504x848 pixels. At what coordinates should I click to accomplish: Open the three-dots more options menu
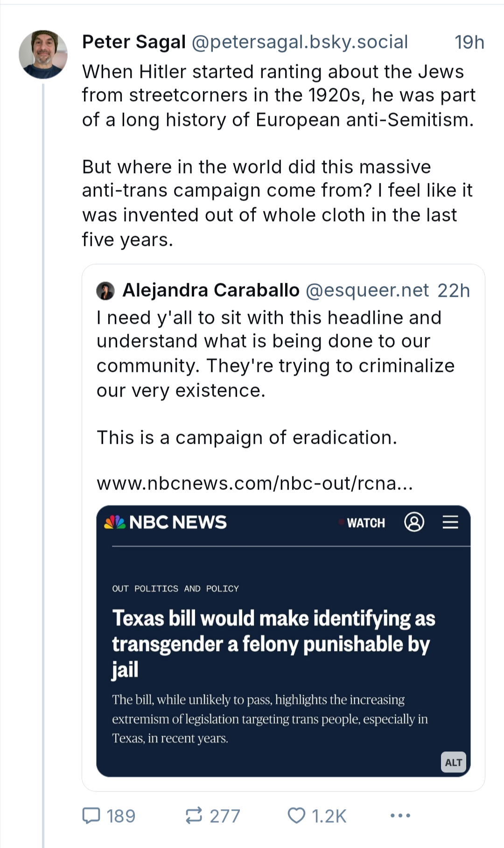pos(400,815)
